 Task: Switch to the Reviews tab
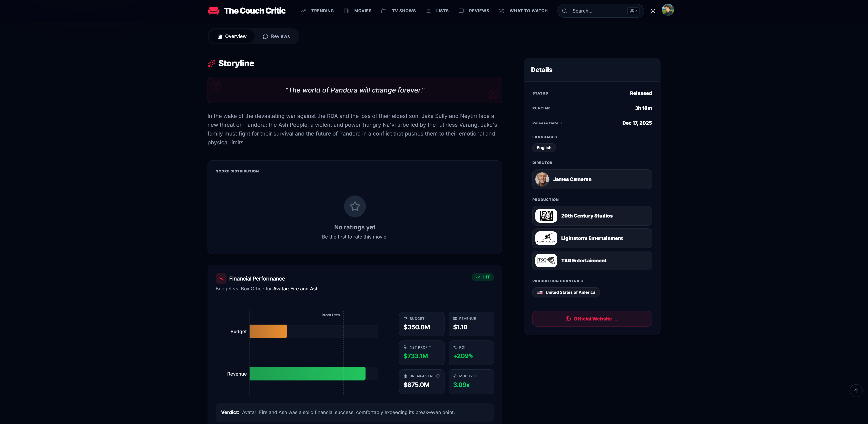click(x=276, y=36)
